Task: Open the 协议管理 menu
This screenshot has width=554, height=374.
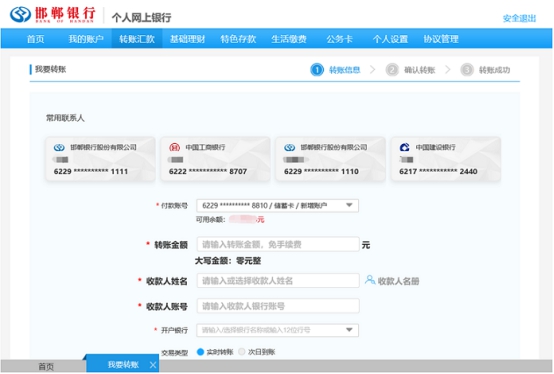Action: point(441,39)
